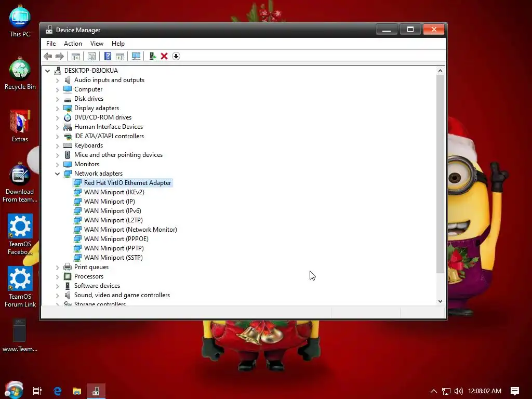Screen dimensions: 532x399
Task: Open Download From team desktop icon
Action: (20, 182)
